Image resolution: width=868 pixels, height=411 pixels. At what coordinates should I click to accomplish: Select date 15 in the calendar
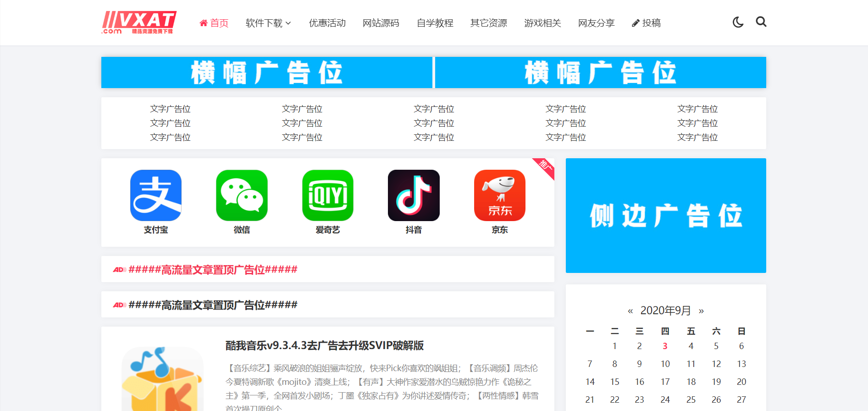point(614,382)
